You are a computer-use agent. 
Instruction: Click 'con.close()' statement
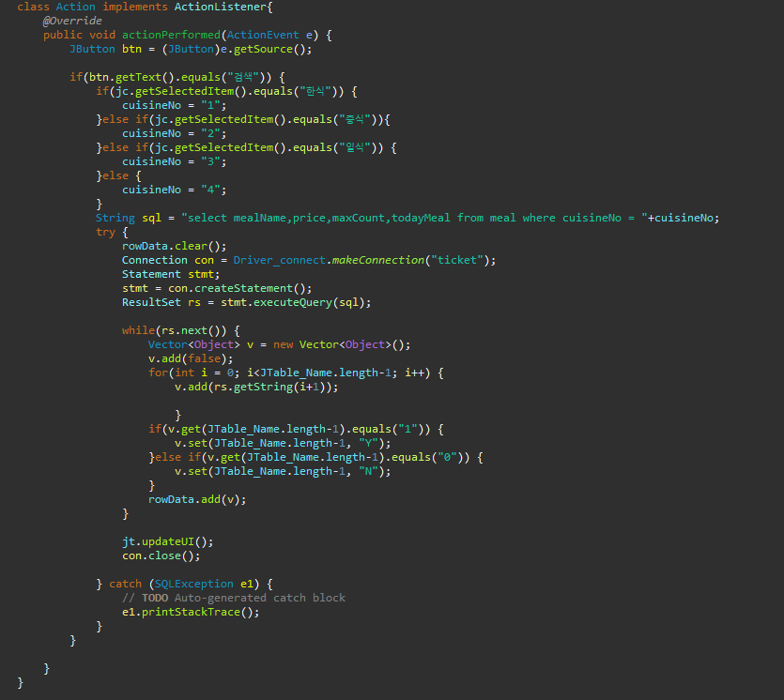(161, 555)
